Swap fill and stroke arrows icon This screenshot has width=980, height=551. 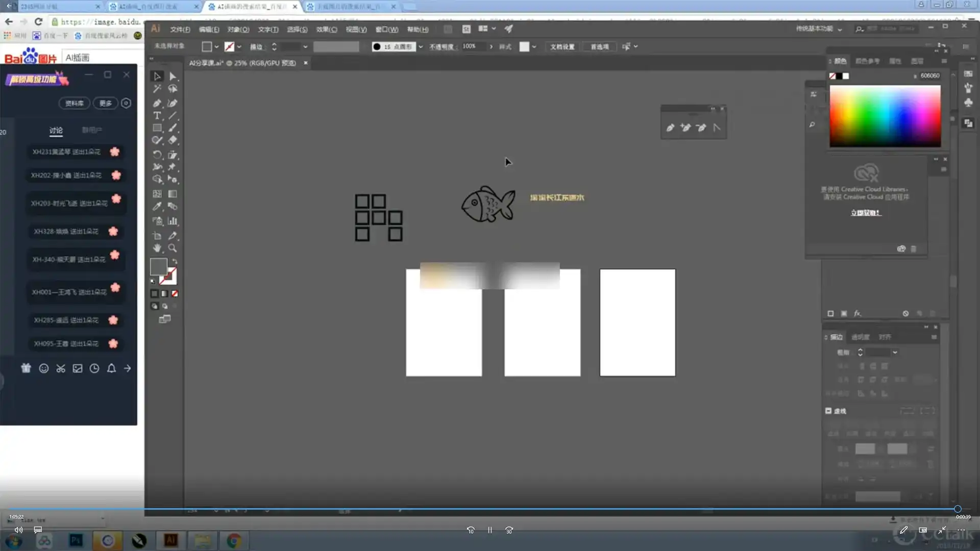tap(175, 261)
